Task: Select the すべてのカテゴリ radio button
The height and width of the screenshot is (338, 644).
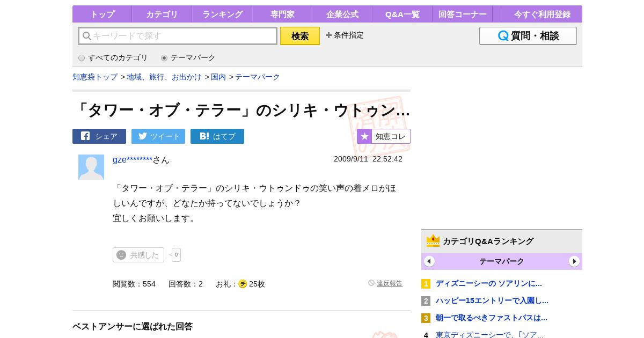Action: 82,58
